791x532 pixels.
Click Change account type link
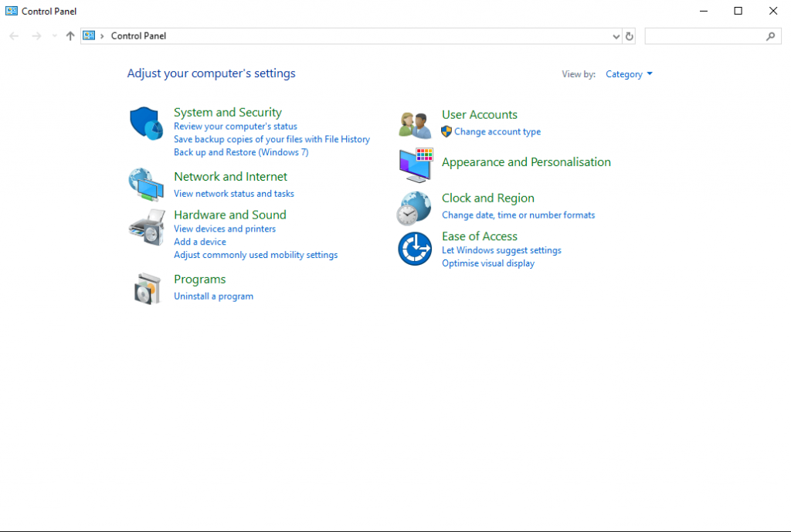[497, 131]
